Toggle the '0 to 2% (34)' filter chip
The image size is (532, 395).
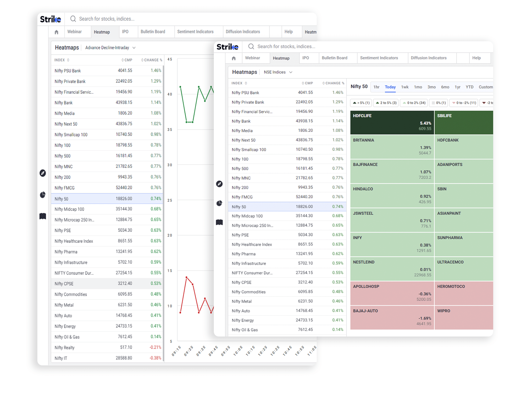point(414,103)
